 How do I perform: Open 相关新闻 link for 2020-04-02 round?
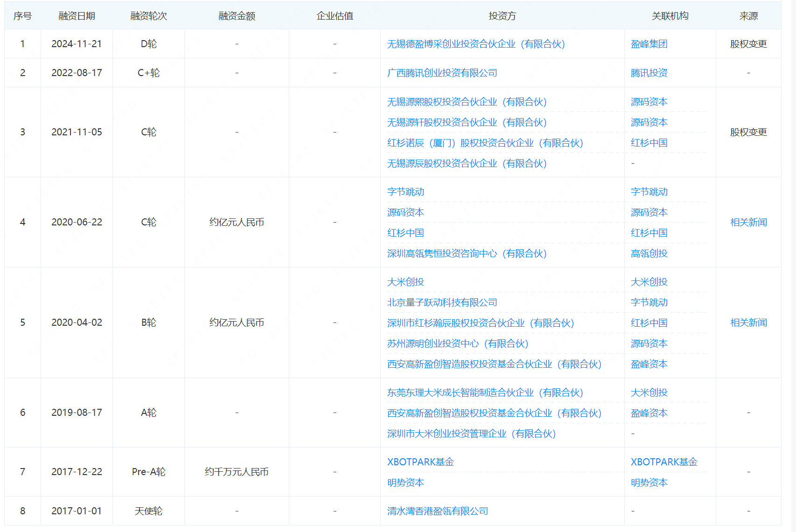[748, 322]
